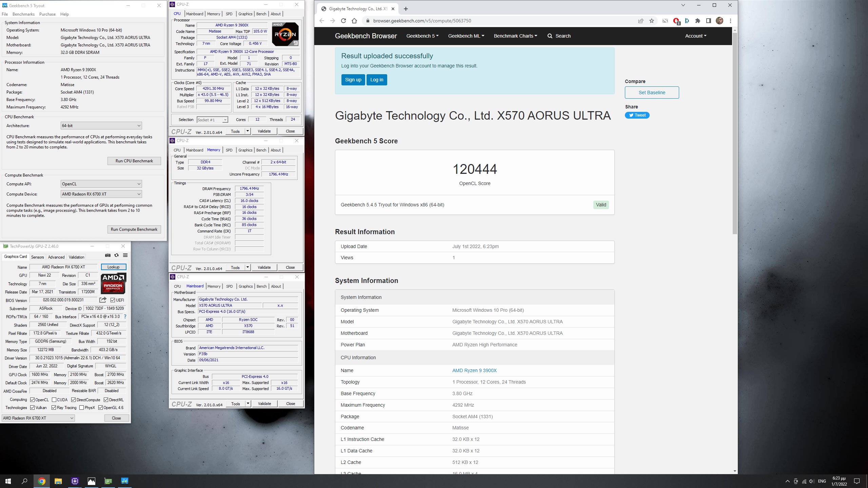Expand the Benchmark Charts navbar dropdown
This screenshot has width=868, height=488.
pos(515,36)
